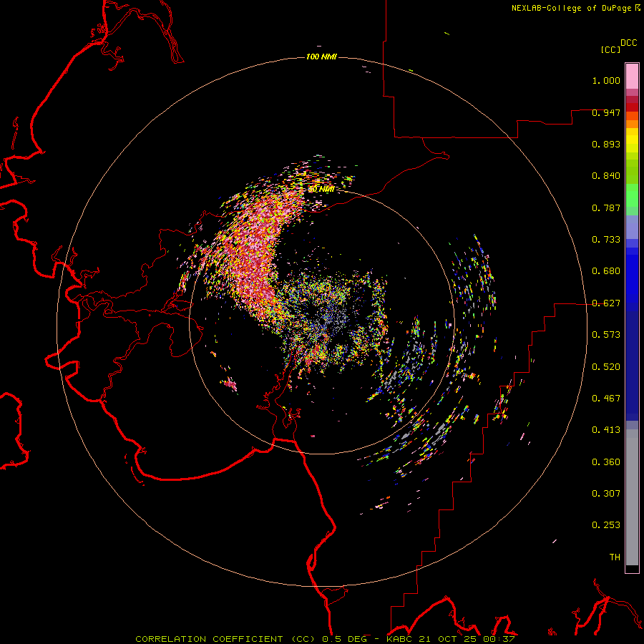Click the 0.733 scale value
Image resolution: width=644 pixels, height=644 pixels.
[606, 240]
